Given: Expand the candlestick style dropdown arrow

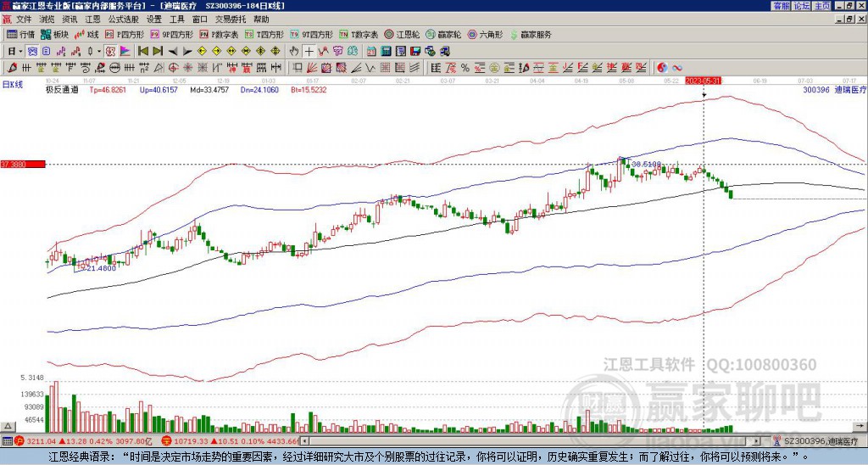Looking at the screenshot, I should (x=99, y=52).
